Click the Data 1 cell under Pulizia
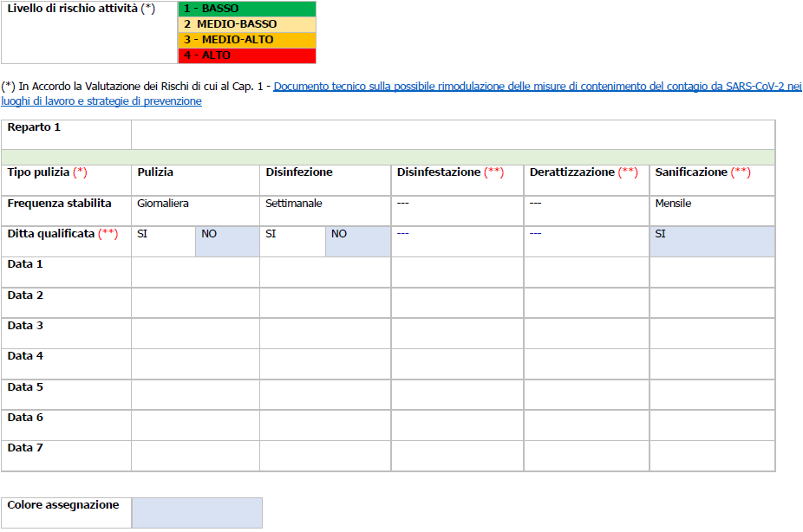Viewport: 803px width, 532px height. pos(195,272)
